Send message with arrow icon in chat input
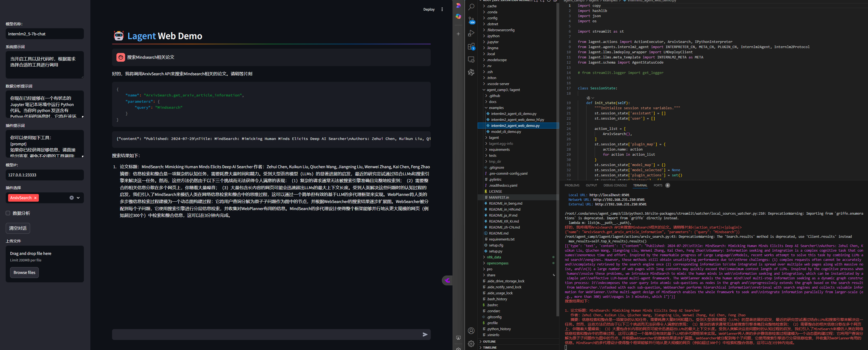 click(x=425, y=335)
